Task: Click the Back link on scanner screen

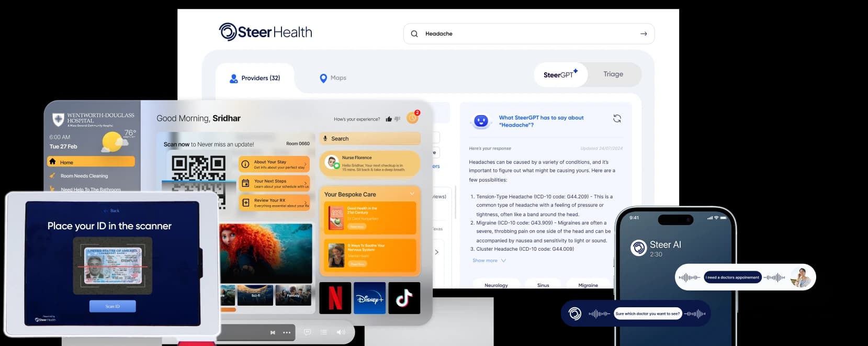Action: click(x=112, y=211)
